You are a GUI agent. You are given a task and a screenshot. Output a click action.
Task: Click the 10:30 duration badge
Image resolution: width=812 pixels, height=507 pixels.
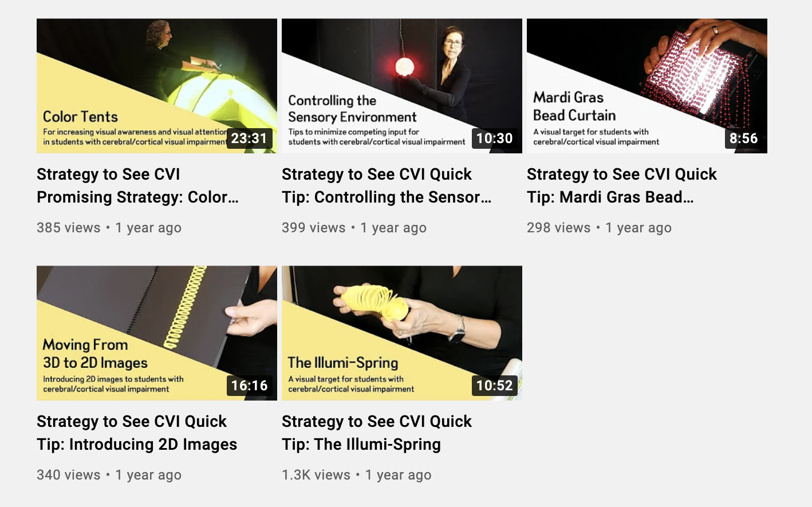tap(494, 138)
